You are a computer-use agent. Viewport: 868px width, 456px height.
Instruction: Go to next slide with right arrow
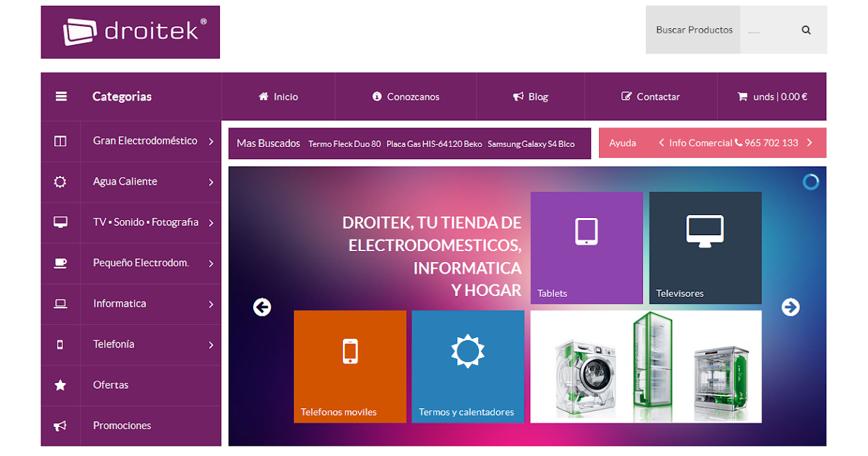coord(791,307)
